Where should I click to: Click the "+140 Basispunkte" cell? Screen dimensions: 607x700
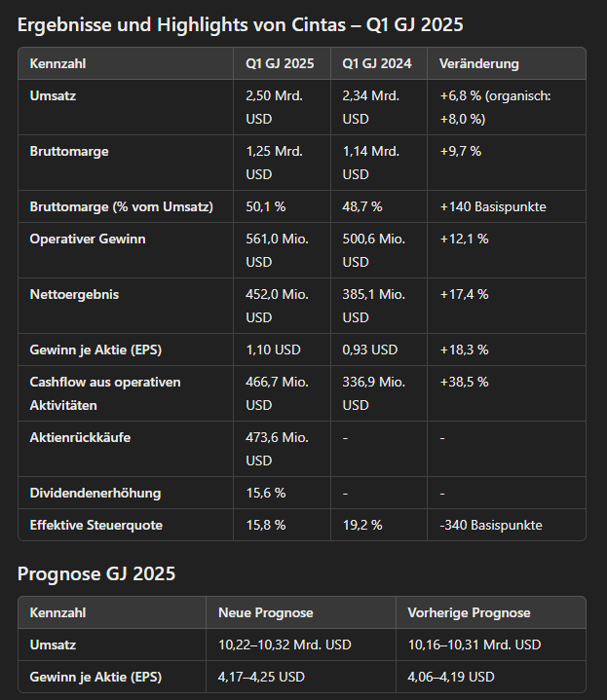pos(493,206)
